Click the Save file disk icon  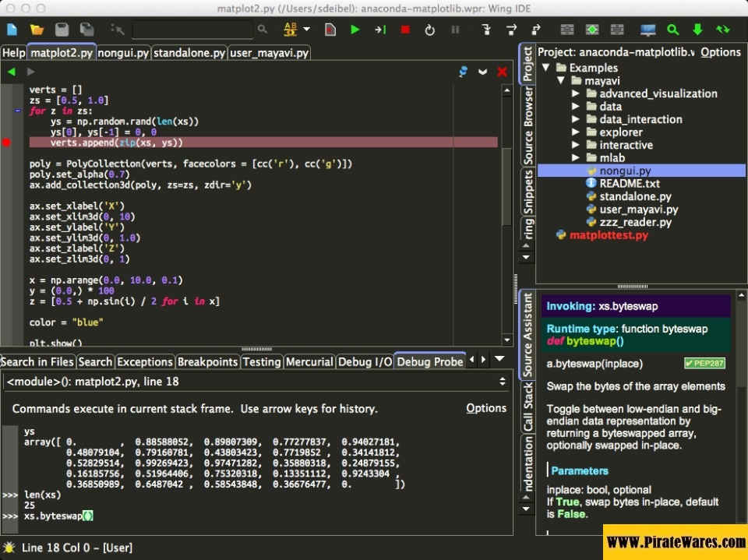pyautogui.click(x=62, y=30)
